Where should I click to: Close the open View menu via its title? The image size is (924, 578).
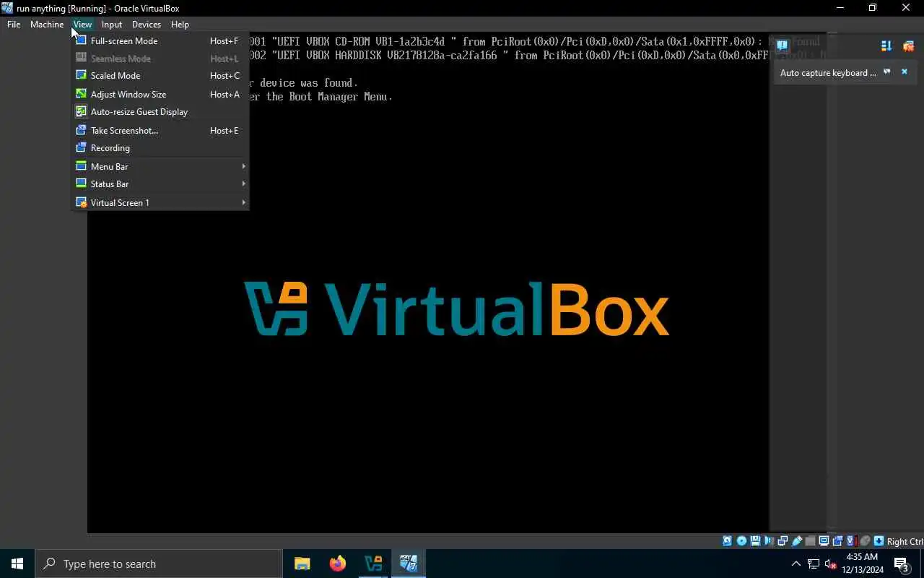[82, 24]
